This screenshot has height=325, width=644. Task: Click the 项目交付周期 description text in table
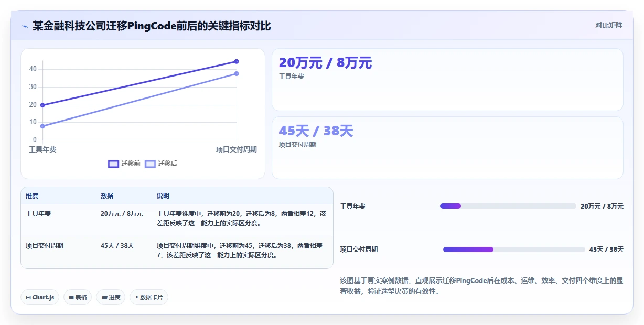pos(240,250)
